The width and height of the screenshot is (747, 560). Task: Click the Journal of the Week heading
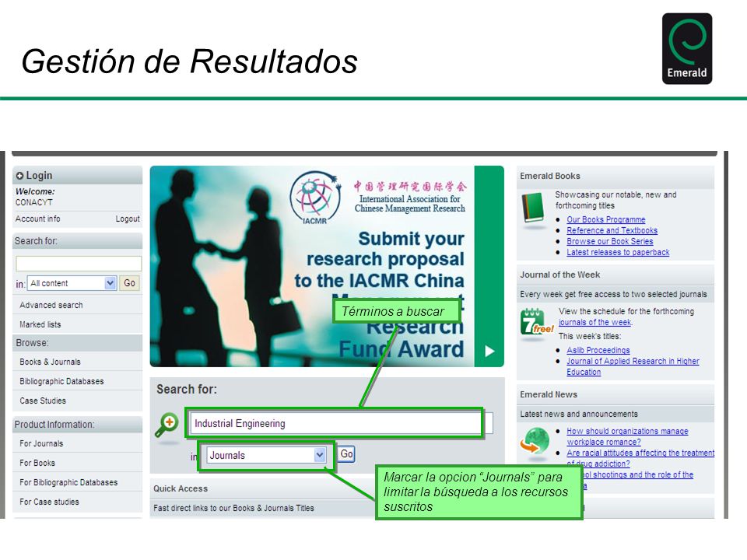point(559,275)
